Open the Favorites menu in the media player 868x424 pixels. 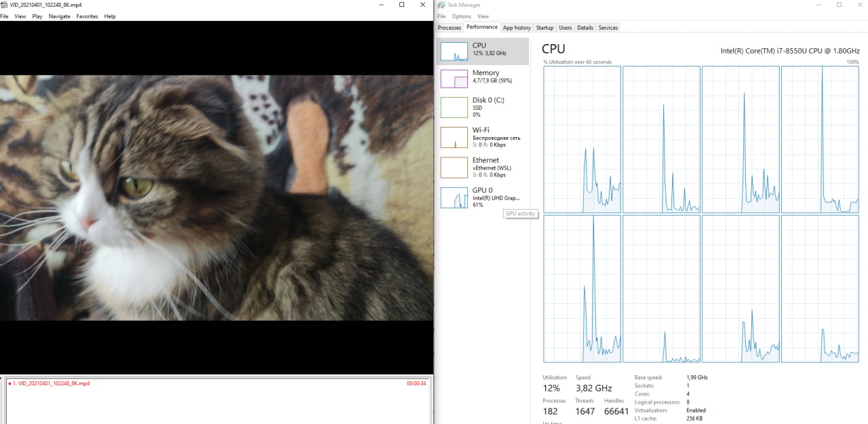[87, 16]
